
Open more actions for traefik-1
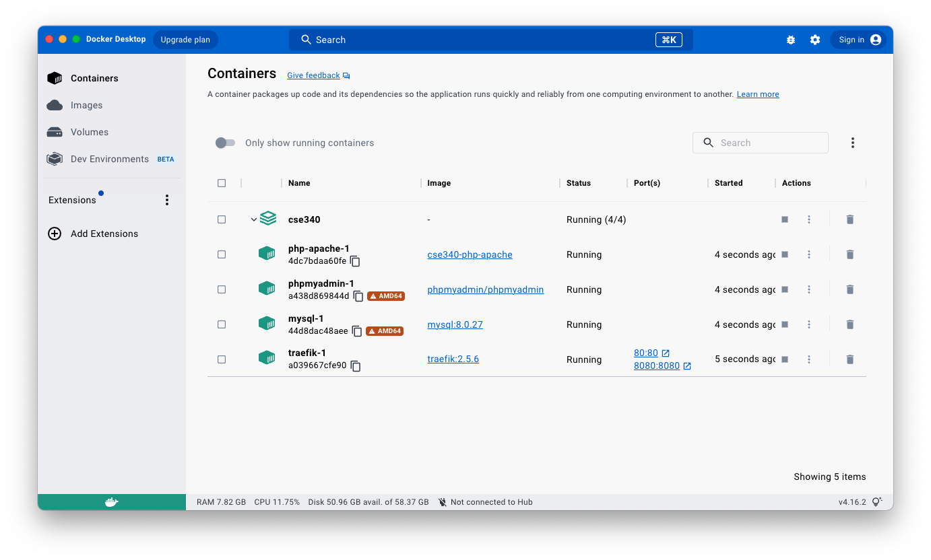809,359
